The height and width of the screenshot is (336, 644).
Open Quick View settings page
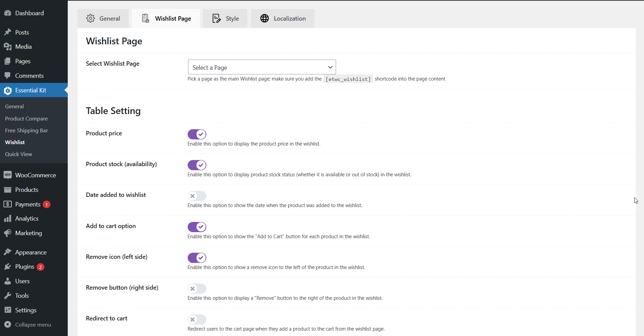point(19,154)
